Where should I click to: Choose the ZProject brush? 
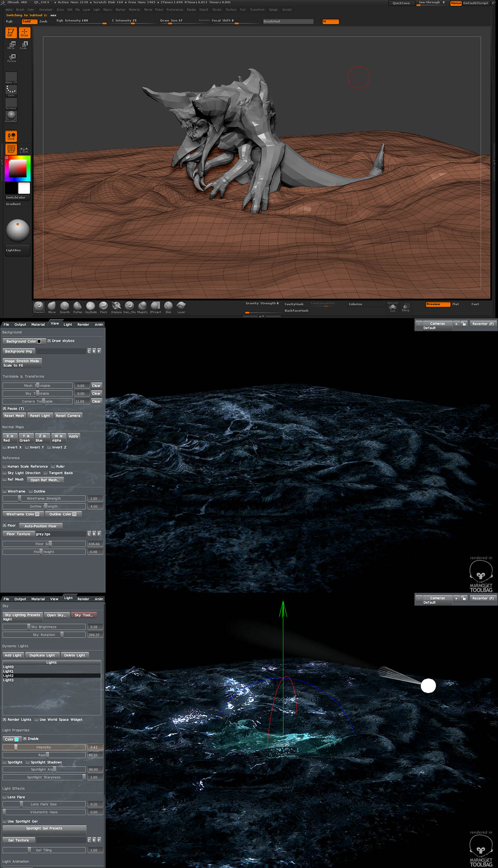point(156,307)
